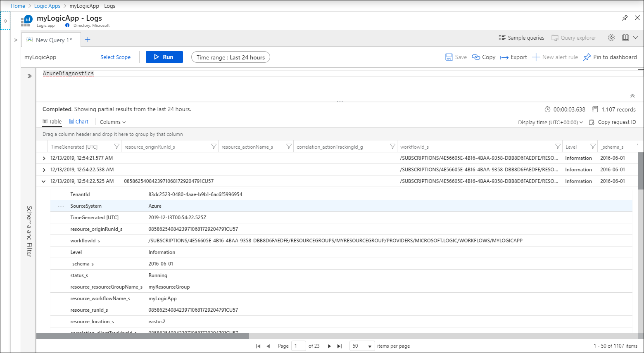Change the Display time zone
Screen dimensions: 644x353
[551, 122]
